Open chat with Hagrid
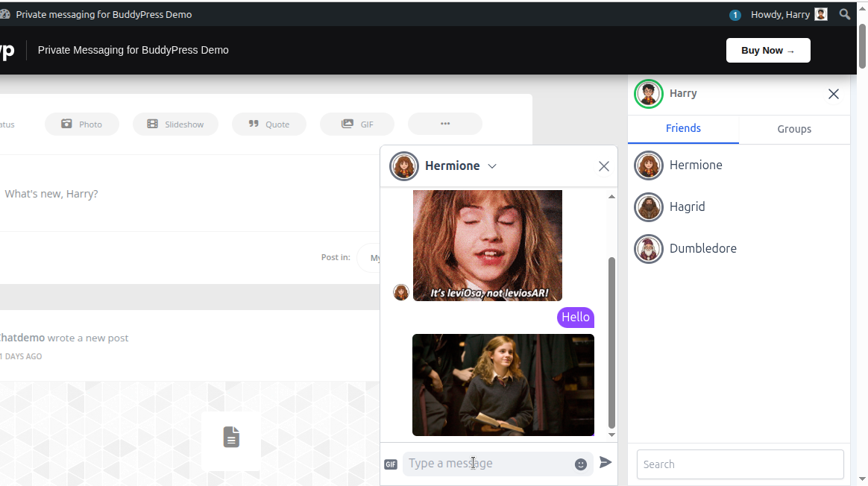The height and width of the screenshot is (486, 868). (x=687, y=206)
